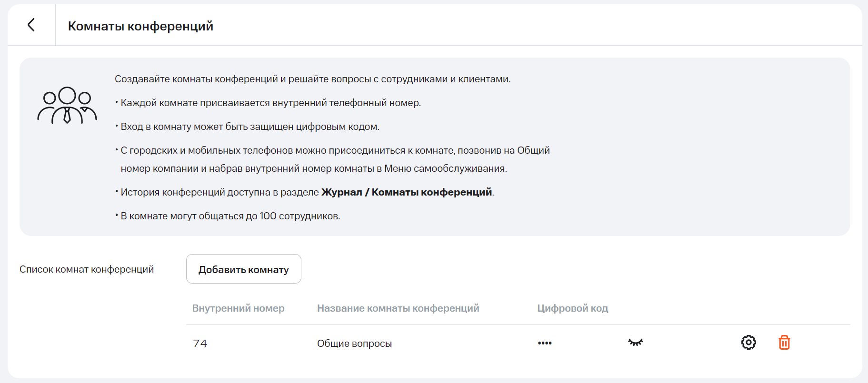Screen dimensions: 868x383
Task: Click the Внутренний номер column header
Action: tap(238, 308)
